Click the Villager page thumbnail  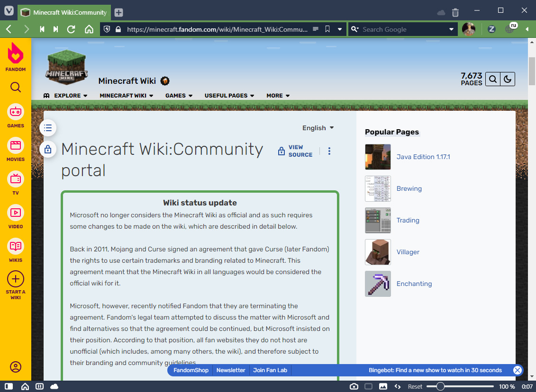[x=378, y=252]
